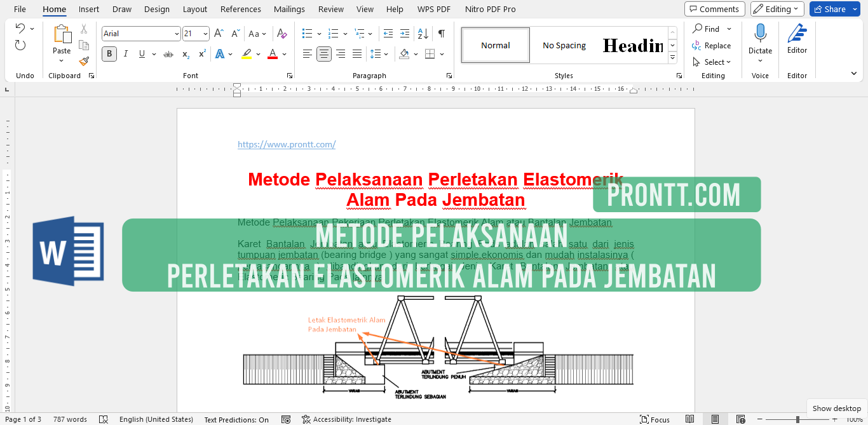The width and height of the screenshot is (868, 425).
Task: Click the Dictate microphone icon
Action: (760, 34)
